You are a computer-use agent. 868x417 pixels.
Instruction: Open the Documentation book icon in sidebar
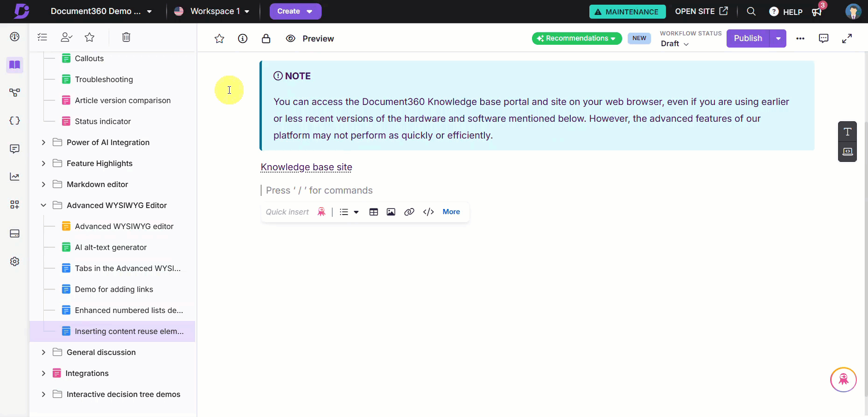(x=15, y=65)
